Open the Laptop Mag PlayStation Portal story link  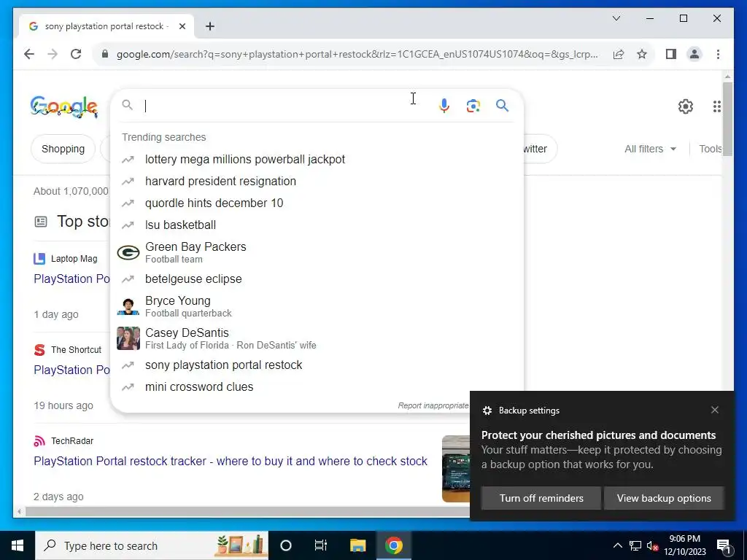coord(72,279)
